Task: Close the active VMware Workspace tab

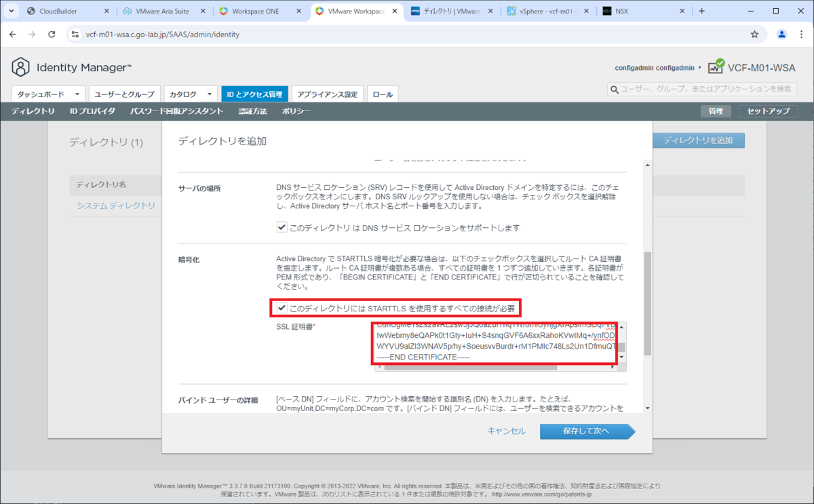Action: (394, 12)
